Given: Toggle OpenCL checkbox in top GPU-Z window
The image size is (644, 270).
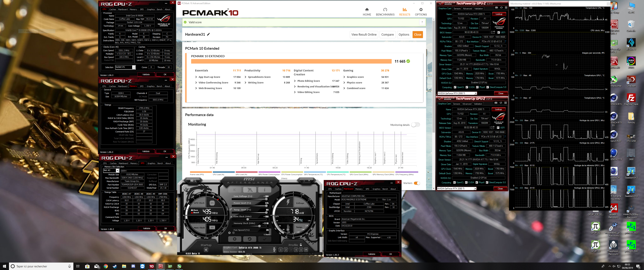Looking at the screenshot, I should (455, 87).
